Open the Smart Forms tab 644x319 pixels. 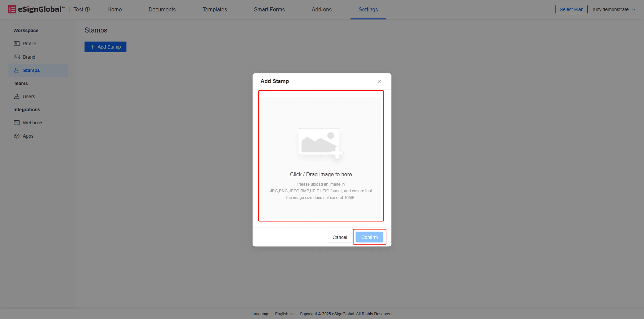[269, 9]
